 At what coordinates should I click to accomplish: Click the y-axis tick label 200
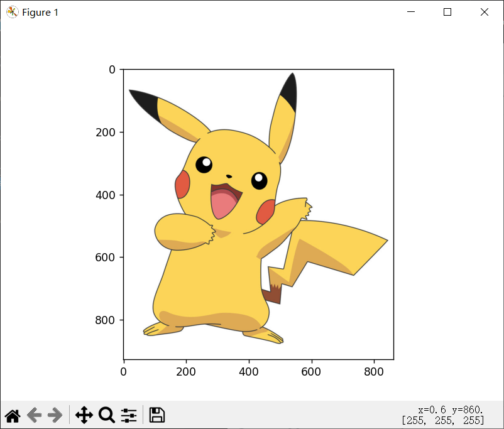click(x=105, y=132)
